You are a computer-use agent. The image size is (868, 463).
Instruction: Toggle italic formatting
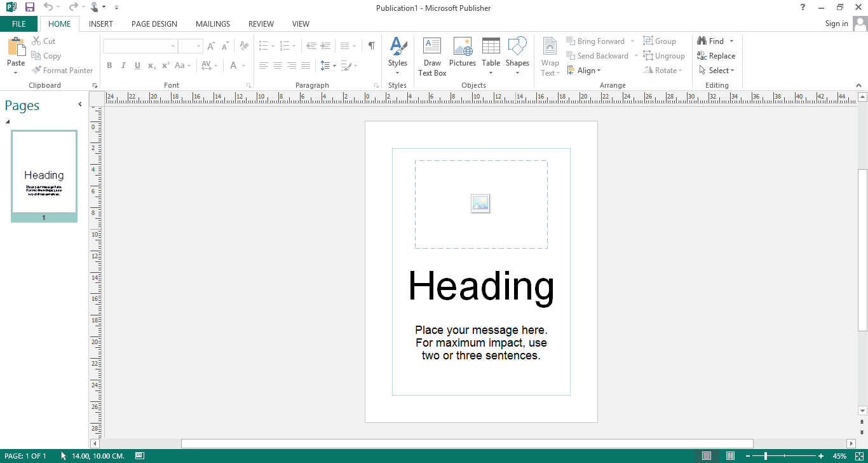(123, 65)
